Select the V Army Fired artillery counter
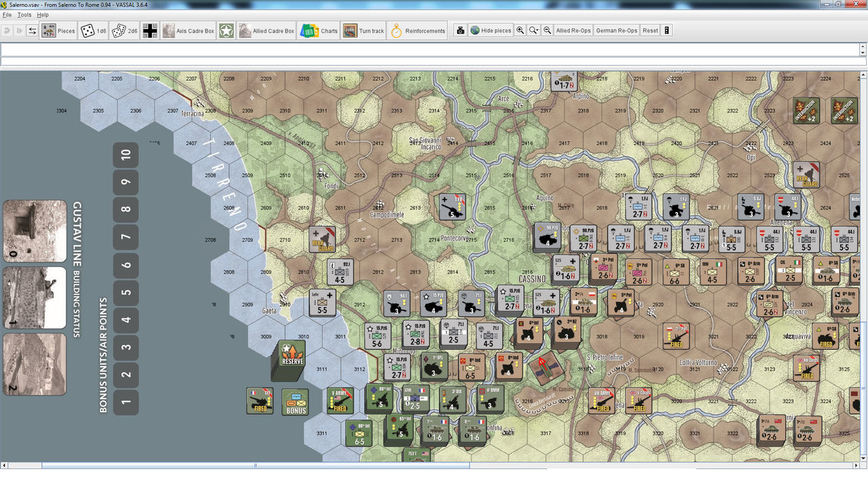Screen dimensions: 868x488 point(340,401)
